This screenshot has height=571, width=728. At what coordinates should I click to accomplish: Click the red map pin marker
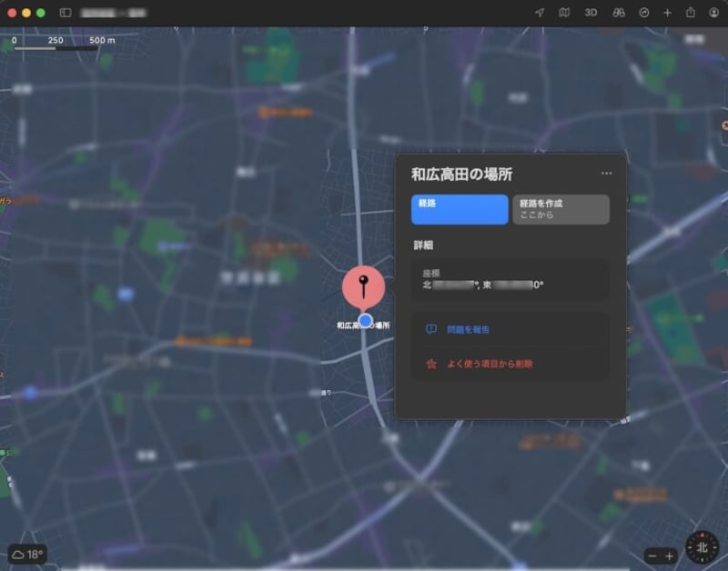click(363, 287)
